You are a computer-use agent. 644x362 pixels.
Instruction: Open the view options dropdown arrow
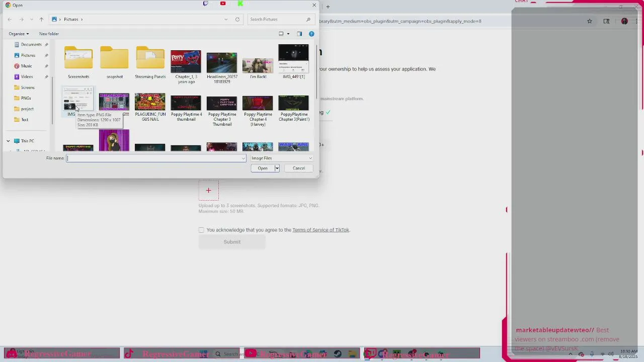coord(288,34)
